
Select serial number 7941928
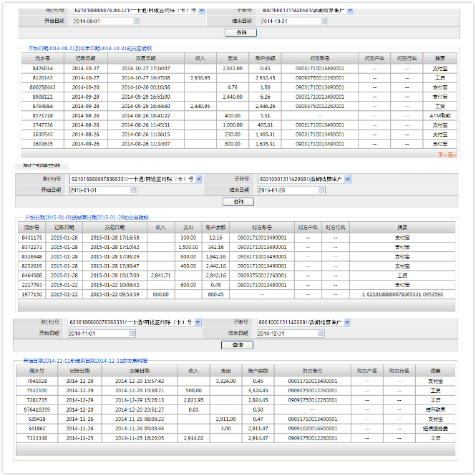[x=37, y=381]
